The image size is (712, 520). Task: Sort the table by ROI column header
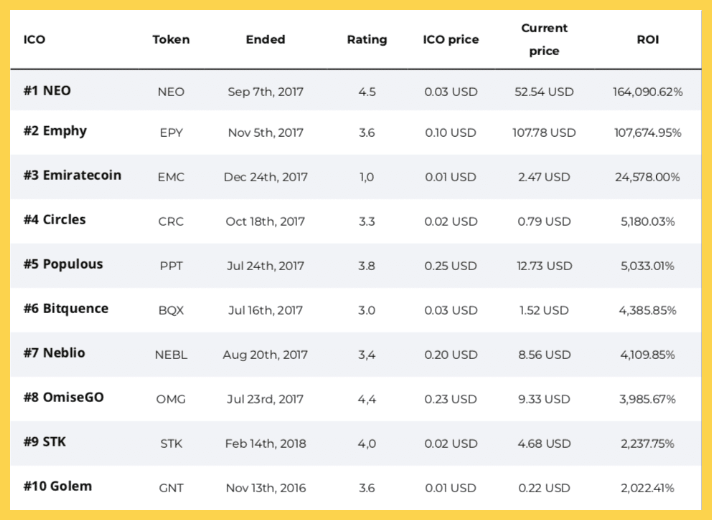point(648,40)
